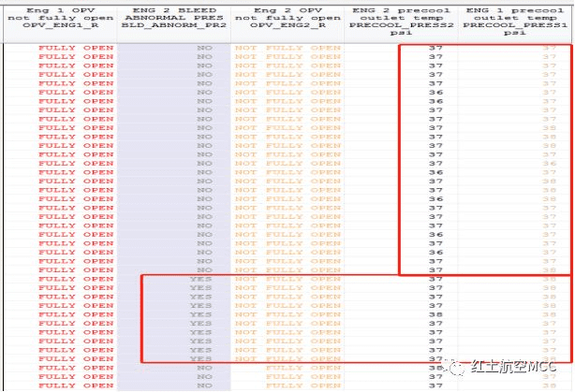Click the first 36 value in PRECOOL_PRESS2

(x=435, y=92)
